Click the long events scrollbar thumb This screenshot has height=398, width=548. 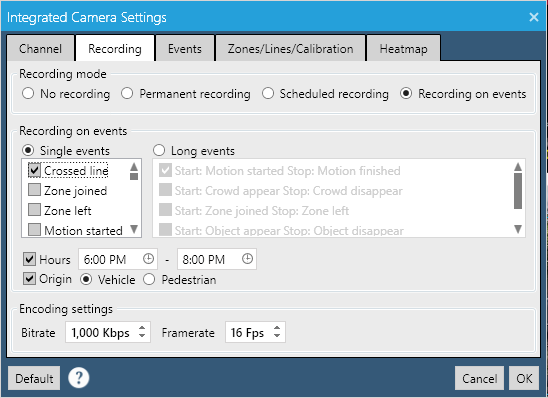point(518,191)
